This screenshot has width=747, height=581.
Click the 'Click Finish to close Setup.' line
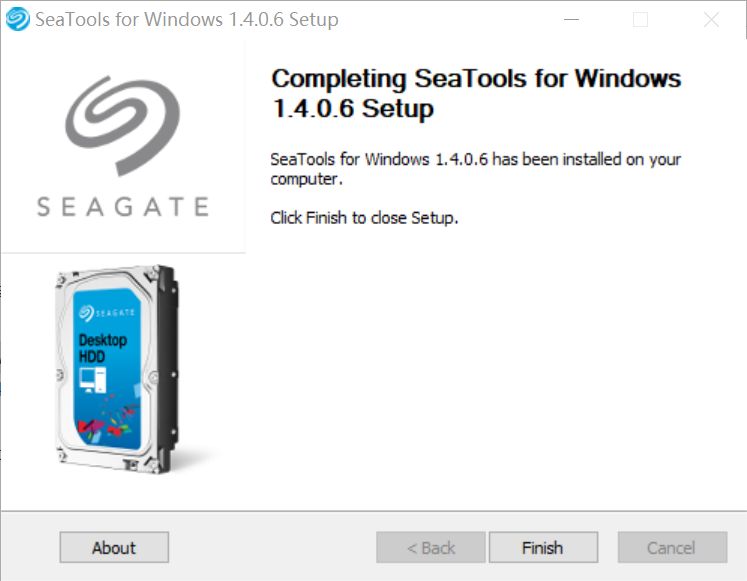[x=364, y=218]
